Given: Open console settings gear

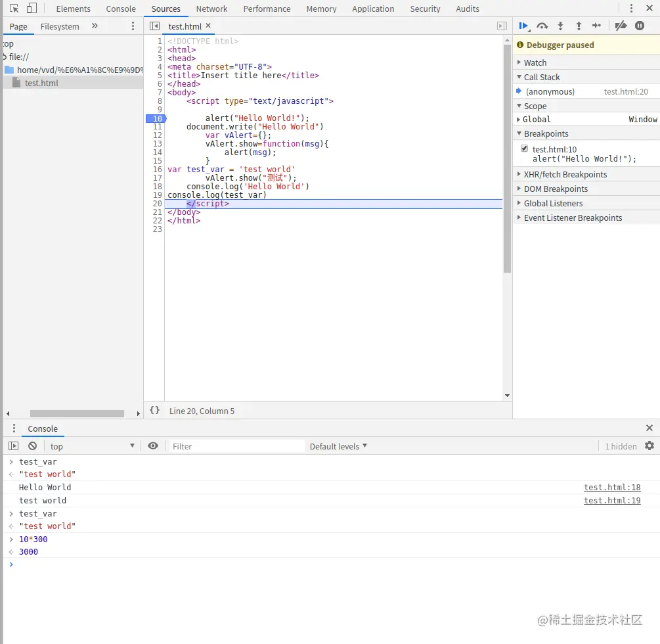Looking at the screenshot, I should click(x=649, y=446).
